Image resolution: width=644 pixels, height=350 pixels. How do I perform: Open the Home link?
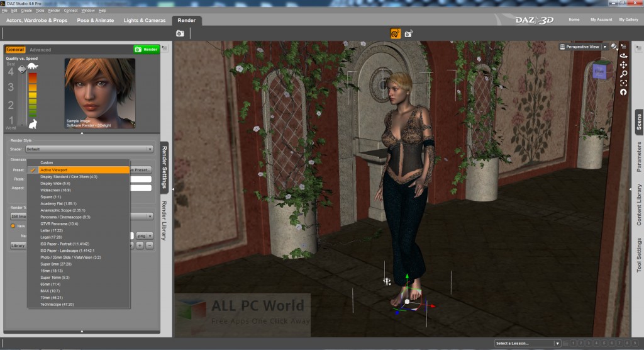click(x=574, y=20)
